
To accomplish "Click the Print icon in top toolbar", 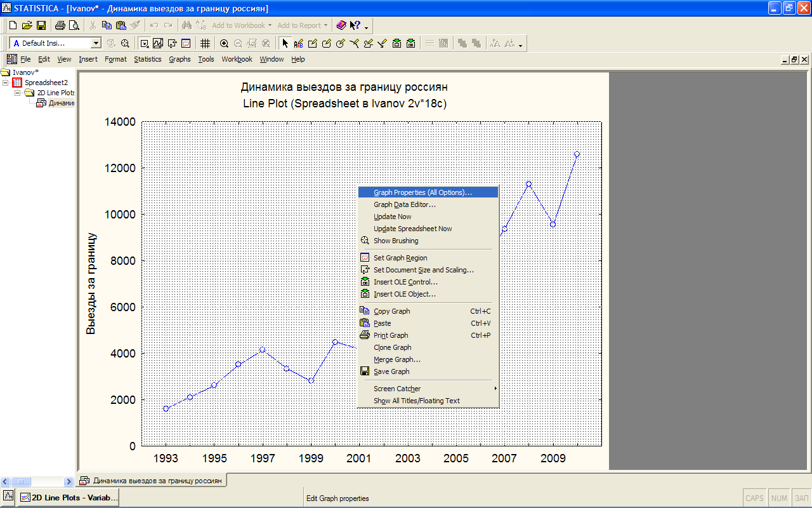I will click(60, 25).
